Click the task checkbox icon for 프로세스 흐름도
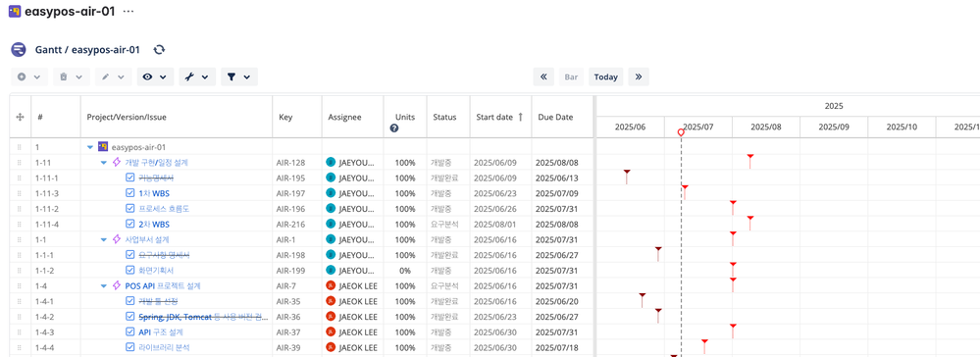The image size is (980, 357). (130, 209)
